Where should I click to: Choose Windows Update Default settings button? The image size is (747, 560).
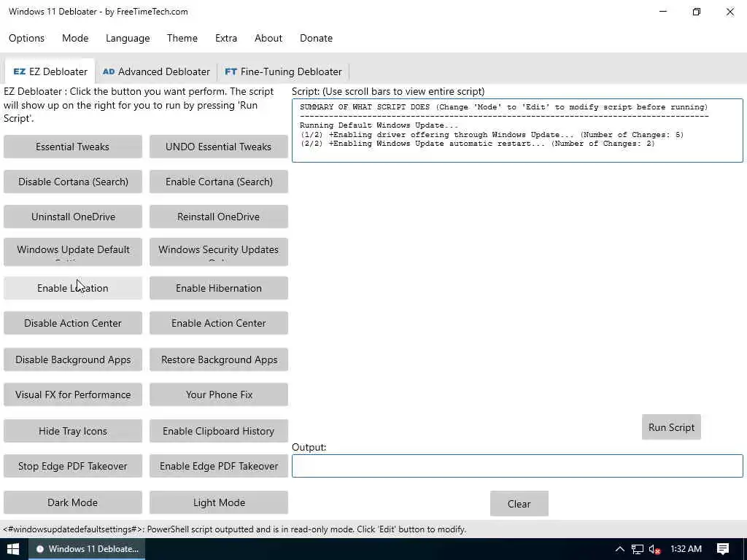point(72,252)
